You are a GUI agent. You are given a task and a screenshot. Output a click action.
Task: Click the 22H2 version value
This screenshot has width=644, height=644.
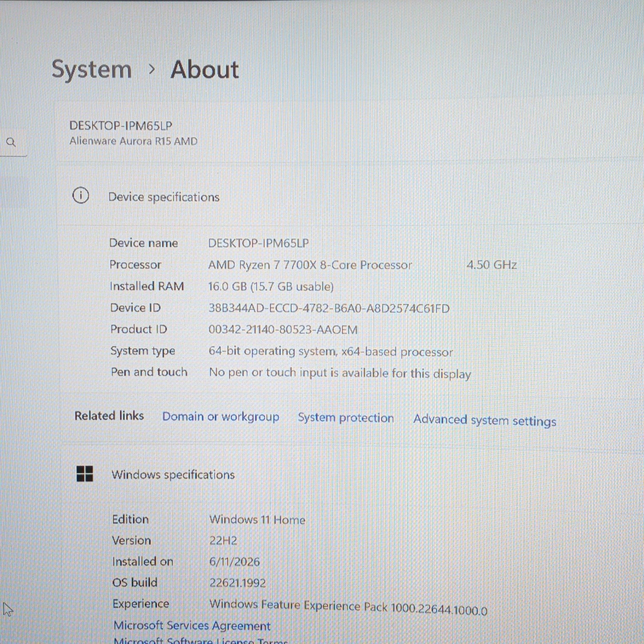pyautogui.click(x=223, y=541)
